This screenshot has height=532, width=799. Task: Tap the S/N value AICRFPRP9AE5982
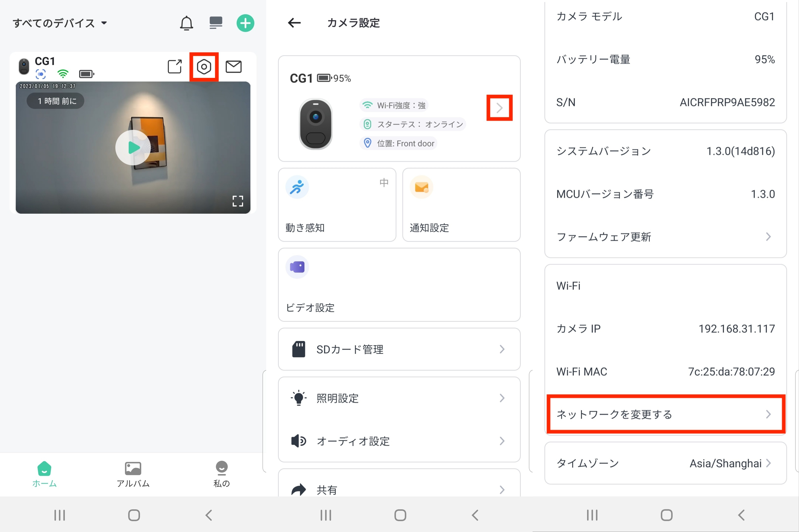point(727,102)
